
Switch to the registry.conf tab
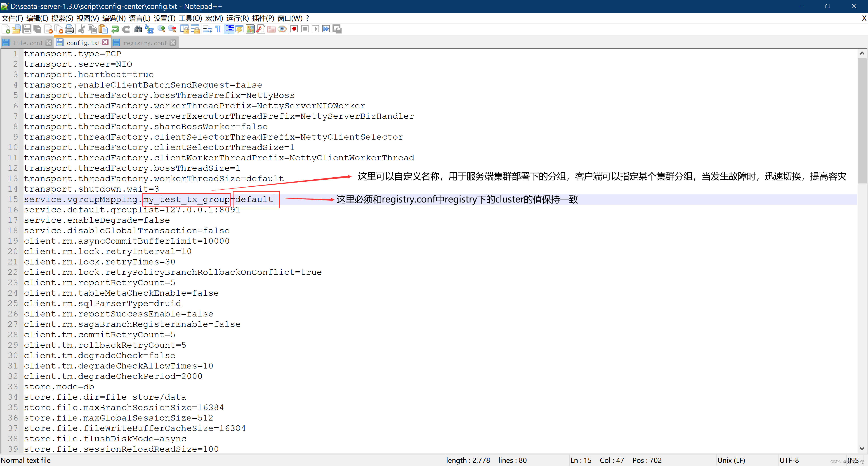[145, 43]
